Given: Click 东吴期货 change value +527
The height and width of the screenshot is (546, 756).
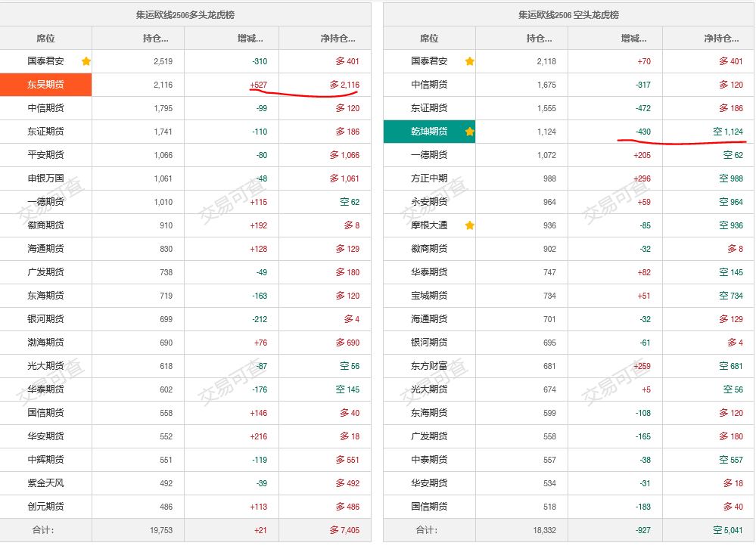Looking at the screenshot, I should 258,85.
